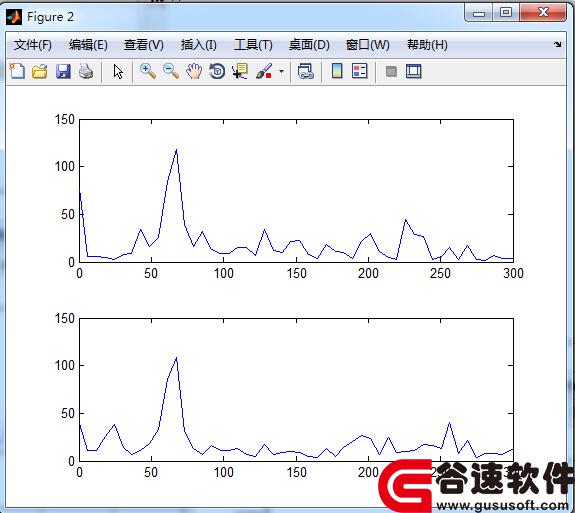Viewport: 575px width, 513px height.
Task: Click y-axis label 150 of top plot
Action: [x=65, y=119]
